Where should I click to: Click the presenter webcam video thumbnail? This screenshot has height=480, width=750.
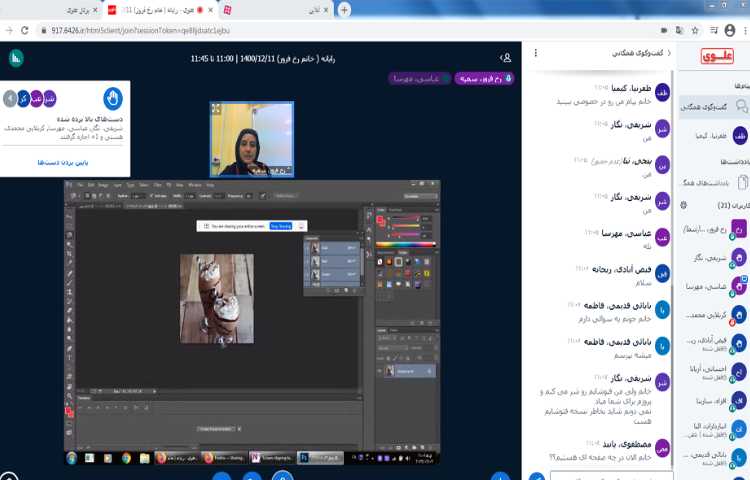coord(252,139)
